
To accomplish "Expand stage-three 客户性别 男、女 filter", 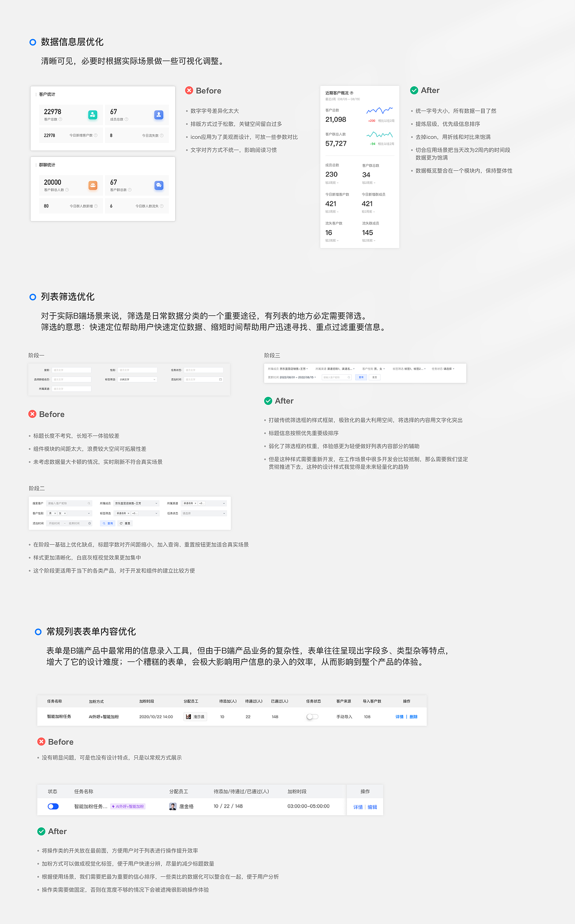I will pyautogui.click(x=374, y=369).
